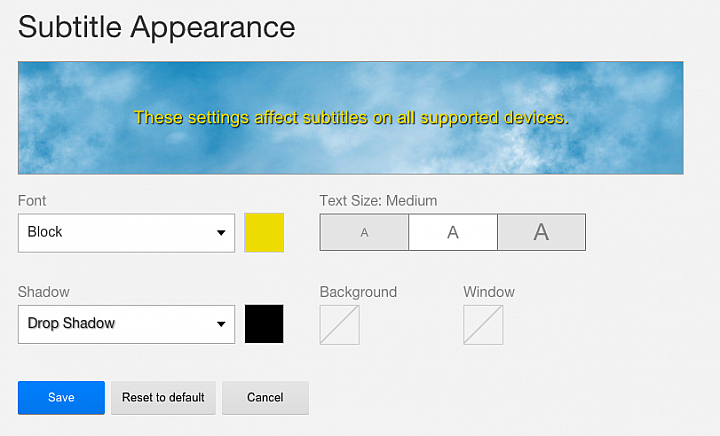Open the empty Background color box
This screenshot has height=436, width=720.
pos(339,325)
